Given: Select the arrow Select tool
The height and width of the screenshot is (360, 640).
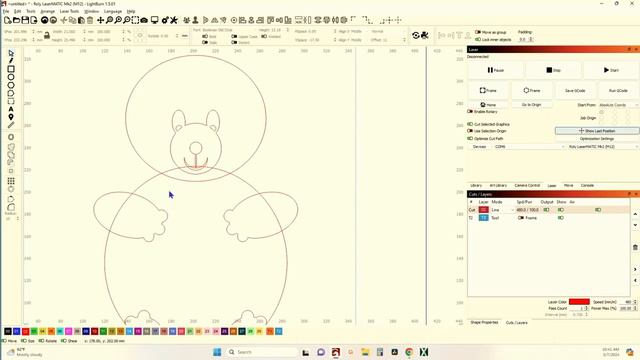Looking at the screenshot, I should click(x=11, y=53).
